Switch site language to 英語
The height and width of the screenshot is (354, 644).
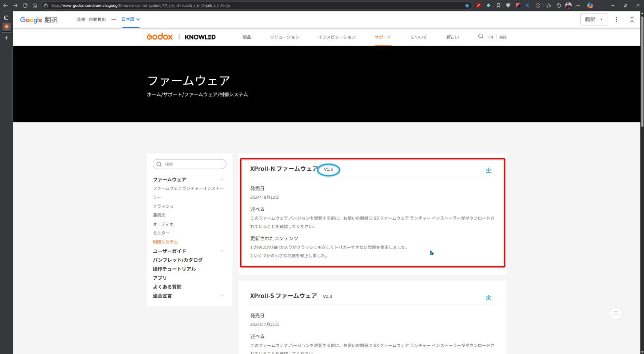pyautogui.click(x=503, y=37)
